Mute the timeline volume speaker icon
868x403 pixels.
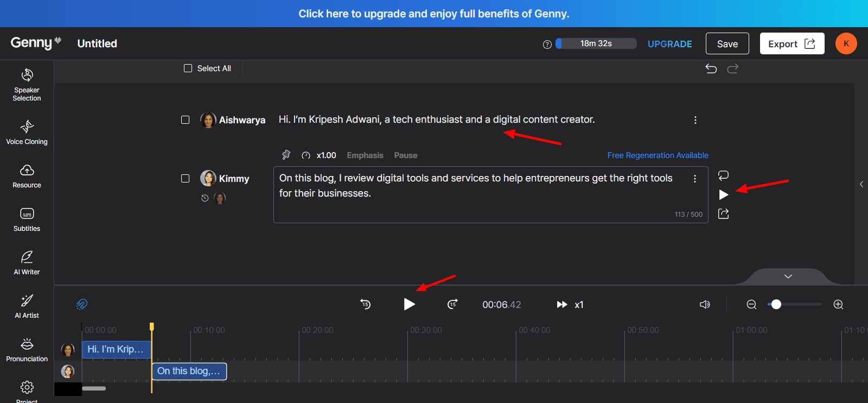tap(705, 305)
